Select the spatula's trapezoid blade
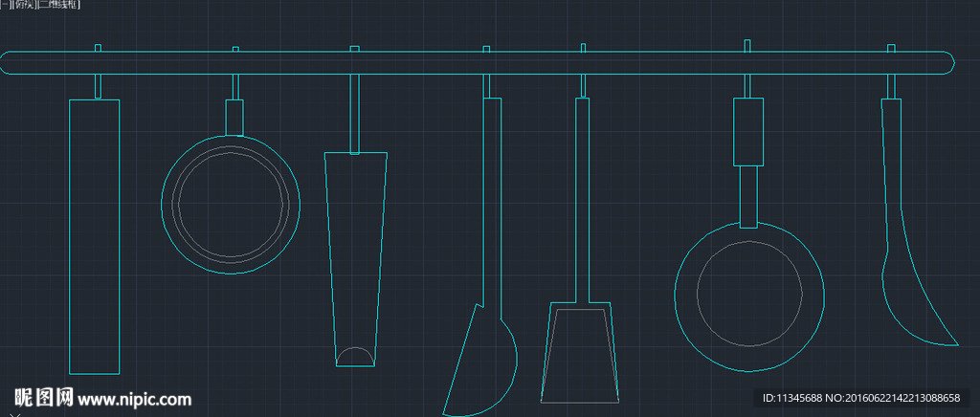980x417 pixels. click(579, 353)
